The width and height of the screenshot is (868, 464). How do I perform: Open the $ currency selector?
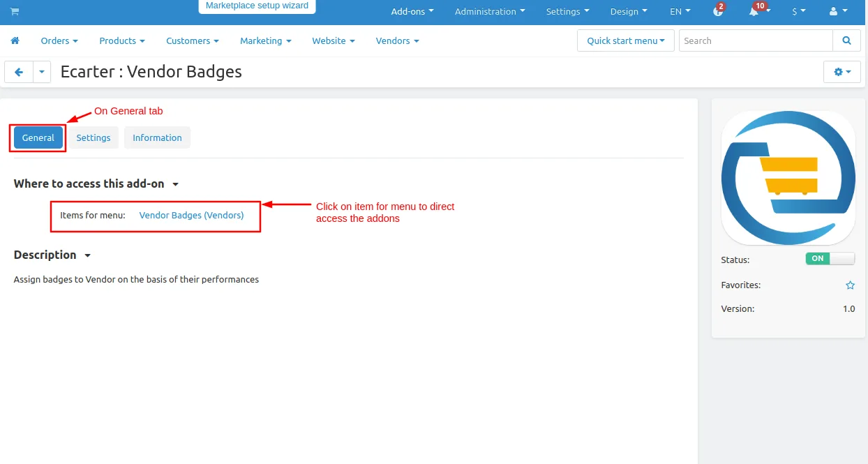(799, 11)
